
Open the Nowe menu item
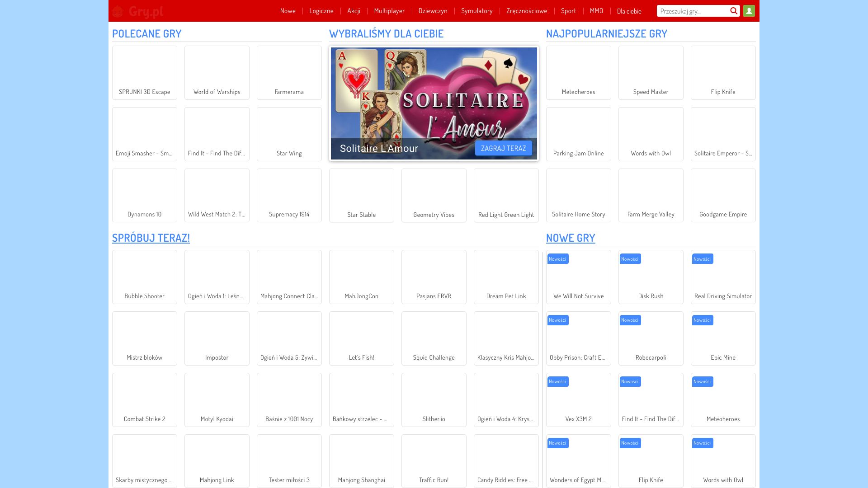tap(288, 11)
